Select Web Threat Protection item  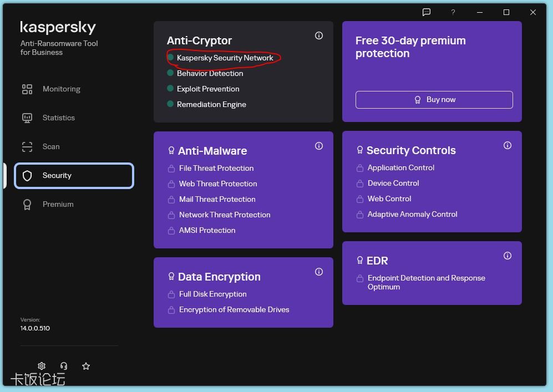218,184
